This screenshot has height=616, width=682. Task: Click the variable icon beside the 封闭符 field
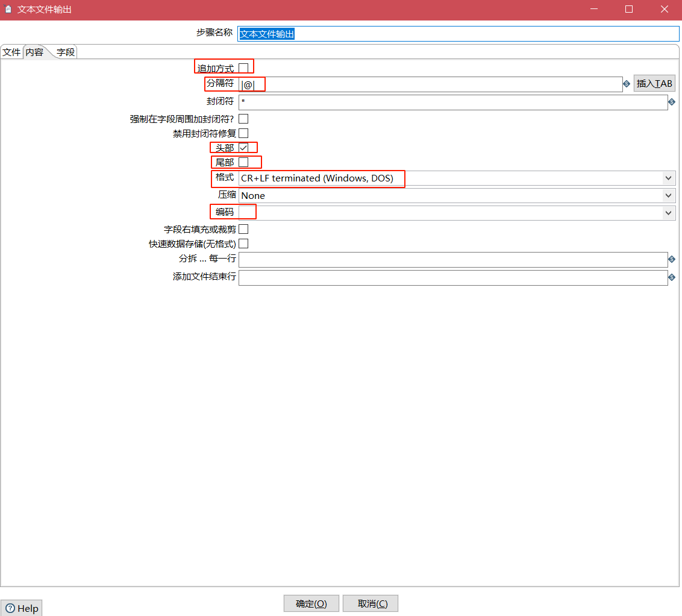672,102
